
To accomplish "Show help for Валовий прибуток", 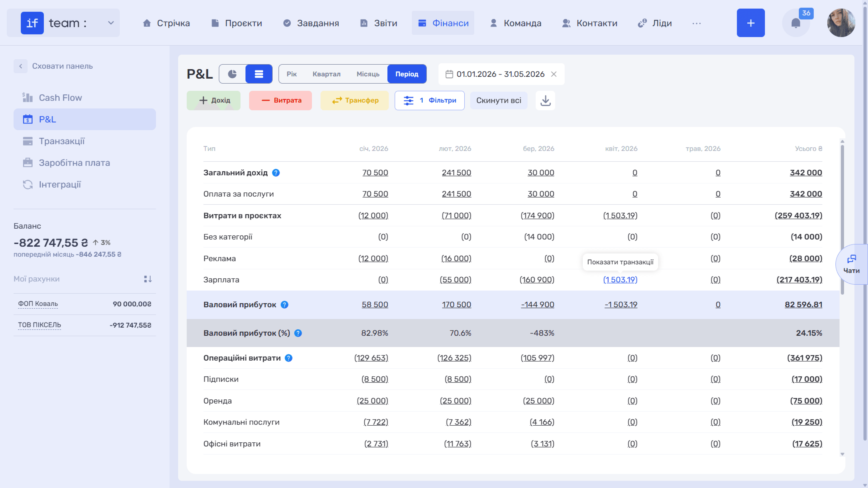I will coord(284,305).
